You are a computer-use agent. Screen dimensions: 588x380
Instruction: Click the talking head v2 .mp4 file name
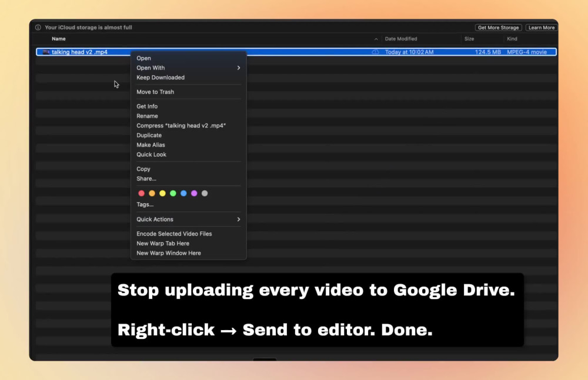tap(79, 52)
